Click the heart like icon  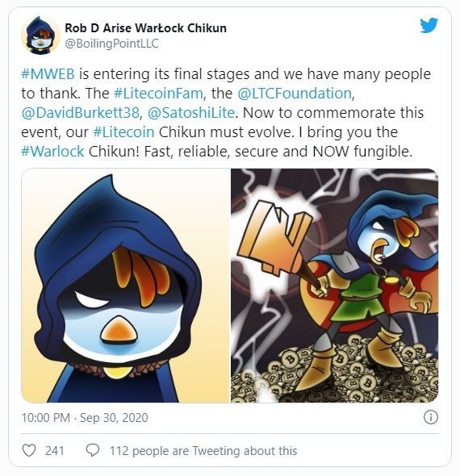pos(29,450)
